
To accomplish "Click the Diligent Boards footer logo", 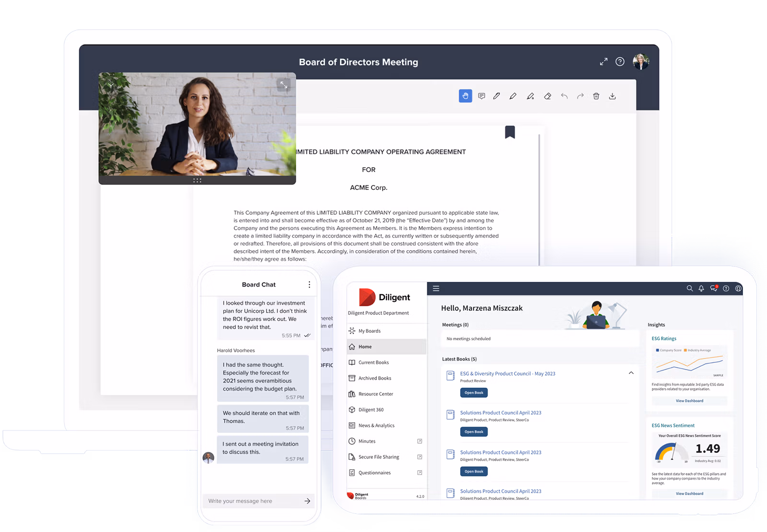I will coord(358,496).
